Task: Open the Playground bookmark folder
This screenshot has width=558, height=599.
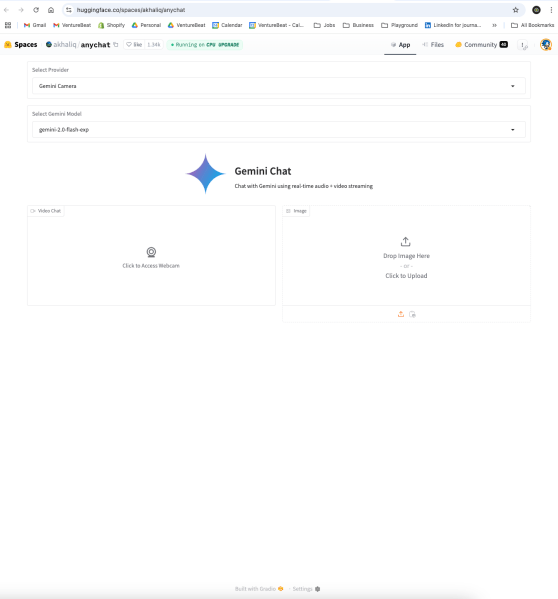Action: click(399, 25)
